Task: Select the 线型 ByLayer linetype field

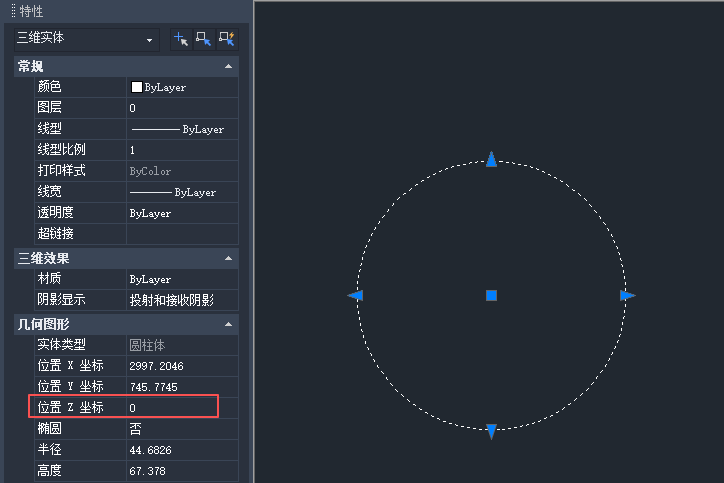Action: tap(180, 129)
